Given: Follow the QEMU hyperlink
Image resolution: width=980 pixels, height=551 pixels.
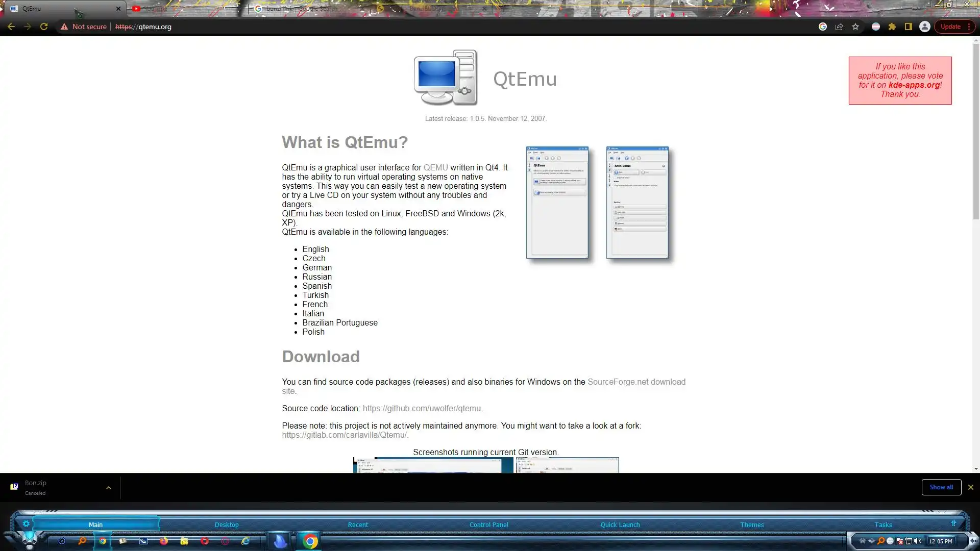Looking at the screenshot, I should click(435, 167).
